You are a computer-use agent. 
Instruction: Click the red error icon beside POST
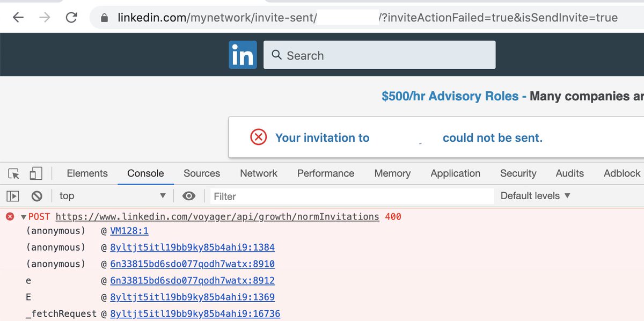10,216
